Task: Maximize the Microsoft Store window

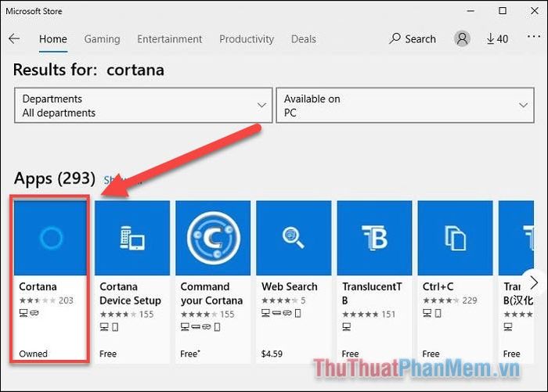Action: coord(503,11)
